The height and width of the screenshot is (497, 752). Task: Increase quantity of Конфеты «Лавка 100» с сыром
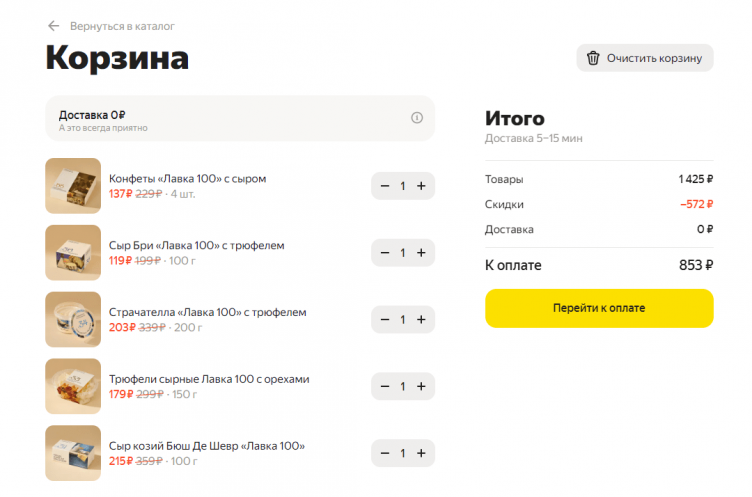[421, 186]
